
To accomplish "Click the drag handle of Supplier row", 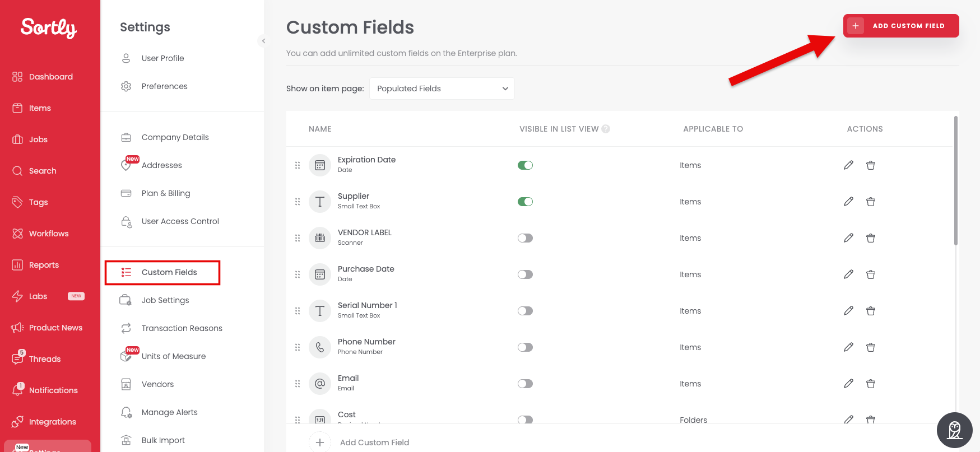I will point(298,202).
